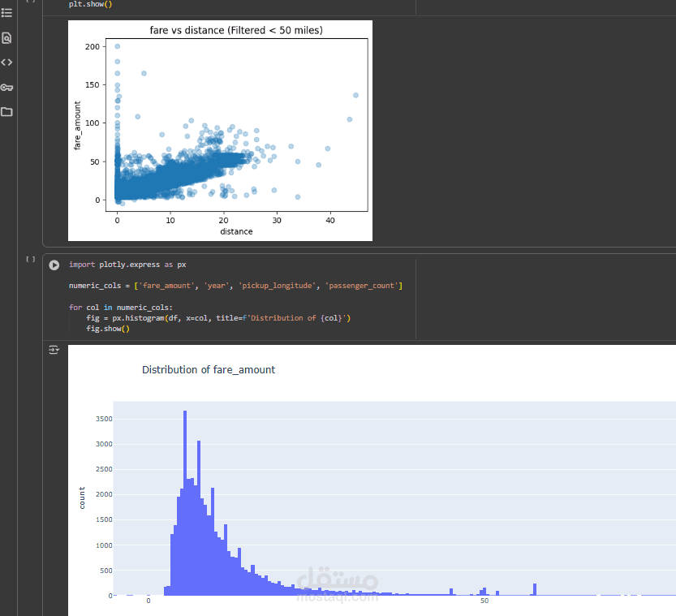Viewport: 676px width, 616px height.
Task: Click the numeric_cols list definition line
Action: (236, 286)
